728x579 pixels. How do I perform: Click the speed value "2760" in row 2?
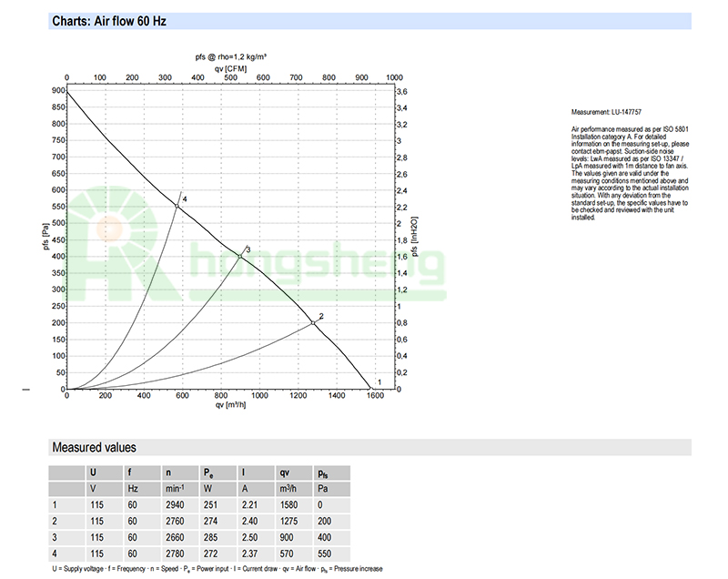175,522
